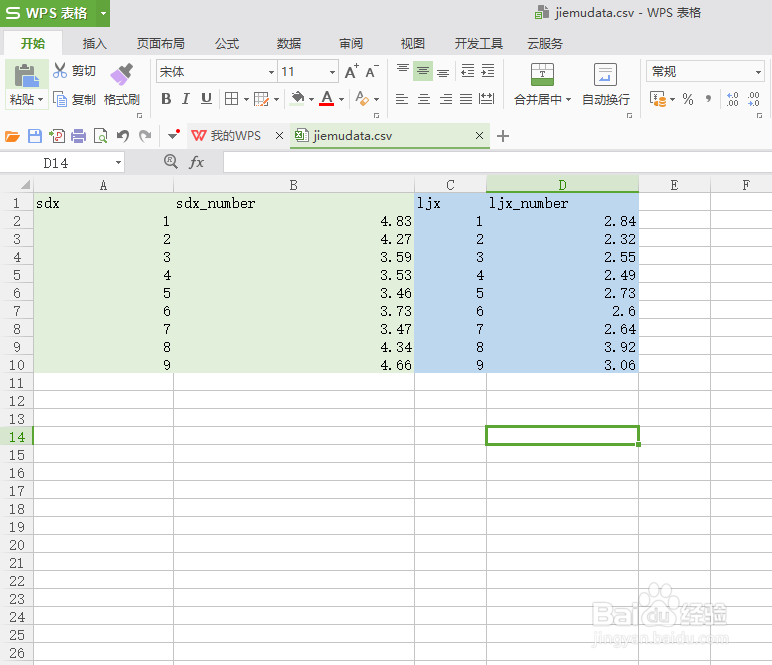Apply thousands separator comma style
772x665 pixels.
(708, 99)
